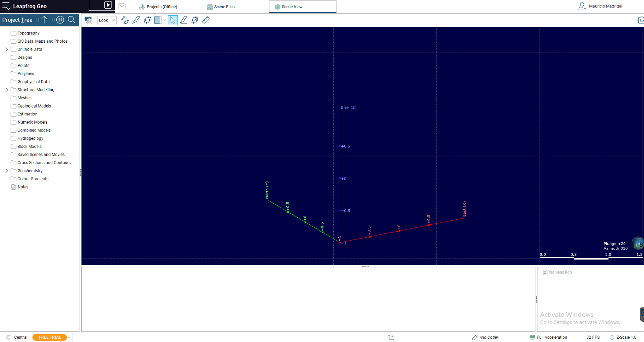Open the Look dropdown
This screenshot has height=342, width=644.
click(107, 20)
